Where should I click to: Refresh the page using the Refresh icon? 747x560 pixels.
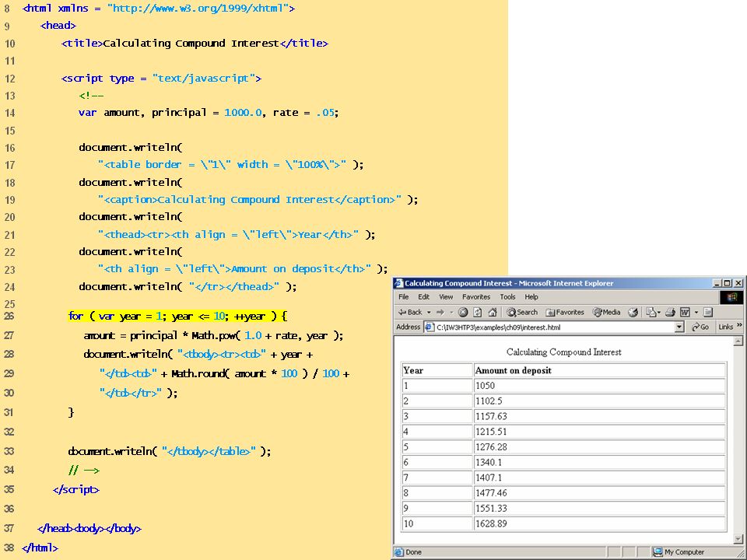[x=477, y=313]
